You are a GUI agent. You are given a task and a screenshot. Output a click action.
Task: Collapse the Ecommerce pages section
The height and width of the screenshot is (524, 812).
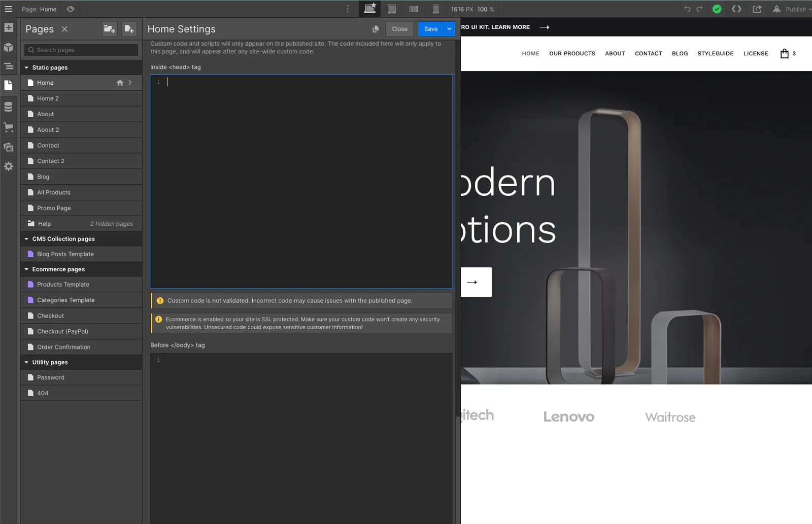pyautogui.click(x=27, y=269)
